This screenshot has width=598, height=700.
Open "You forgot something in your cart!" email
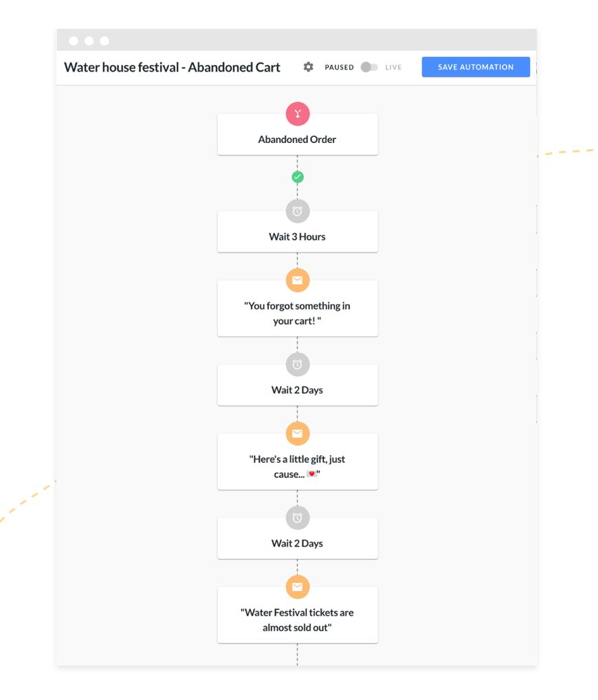coord(298,309)
